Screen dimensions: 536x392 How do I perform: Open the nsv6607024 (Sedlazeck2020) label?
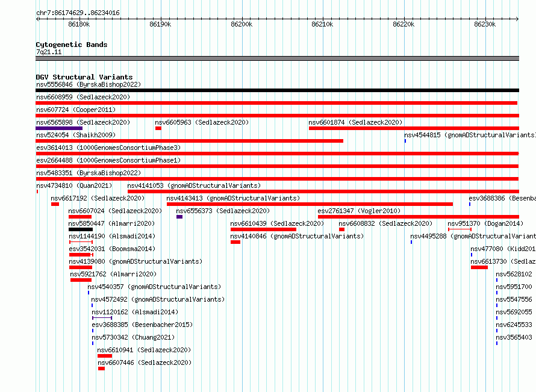click(115, 211)
